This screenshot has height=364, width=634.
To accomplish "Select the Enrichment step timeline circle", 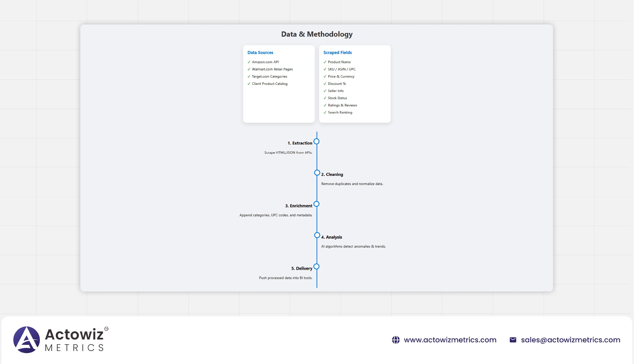I will (x=316, y=204).
